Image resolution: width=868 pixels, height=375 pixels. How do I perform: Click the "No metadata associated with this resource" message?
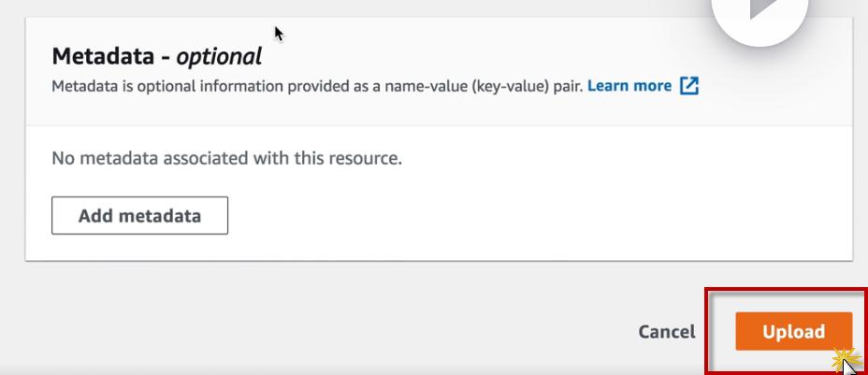point(226,158)
